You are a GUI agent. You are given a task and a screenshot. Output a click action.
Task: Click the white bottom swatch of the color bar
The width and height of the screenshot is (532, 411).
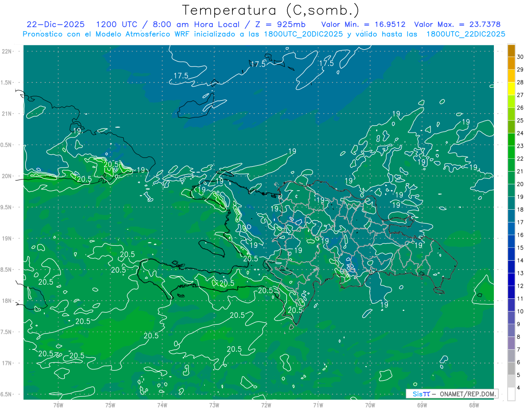[x=511, y=394]
